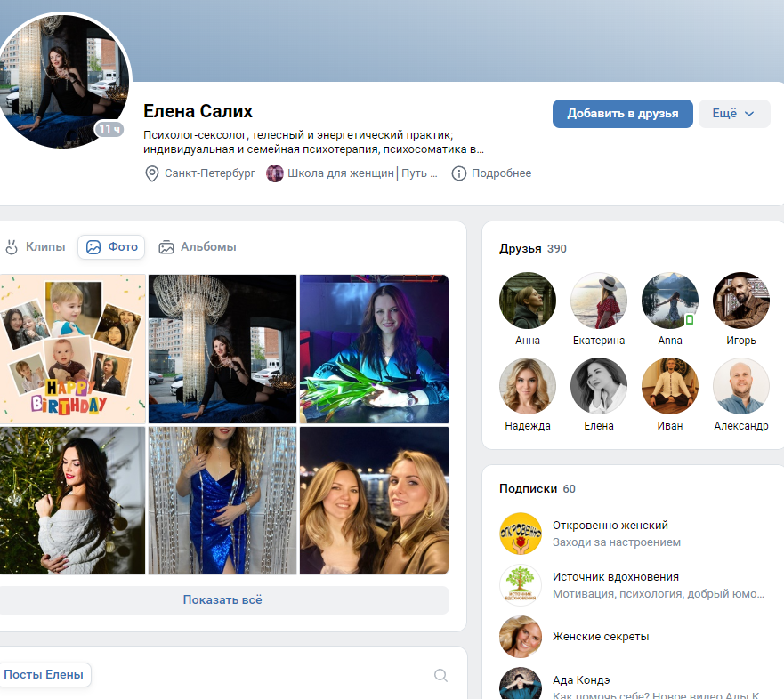Open the Друзья 390 friends list
Viewport: 784px width, 699px height.
[x=532, y=249]
